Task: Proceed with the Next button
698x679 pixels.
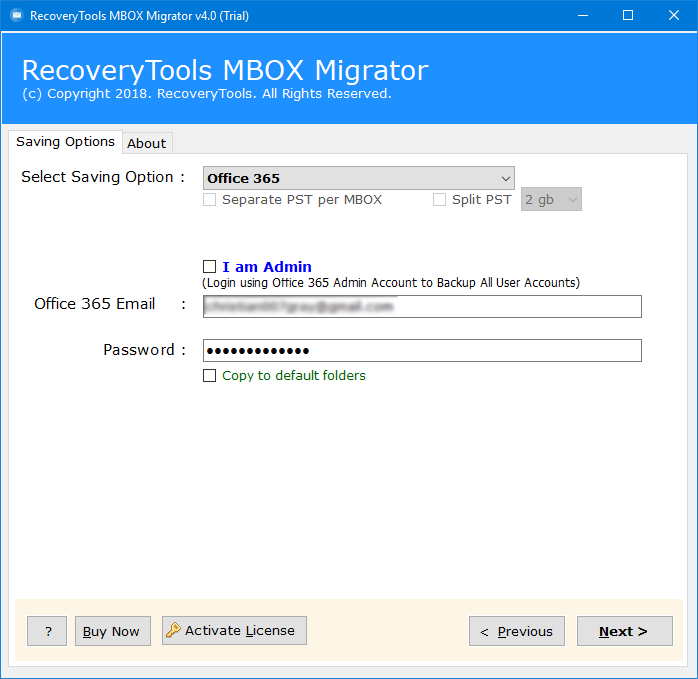Action: tap(625, 631)
